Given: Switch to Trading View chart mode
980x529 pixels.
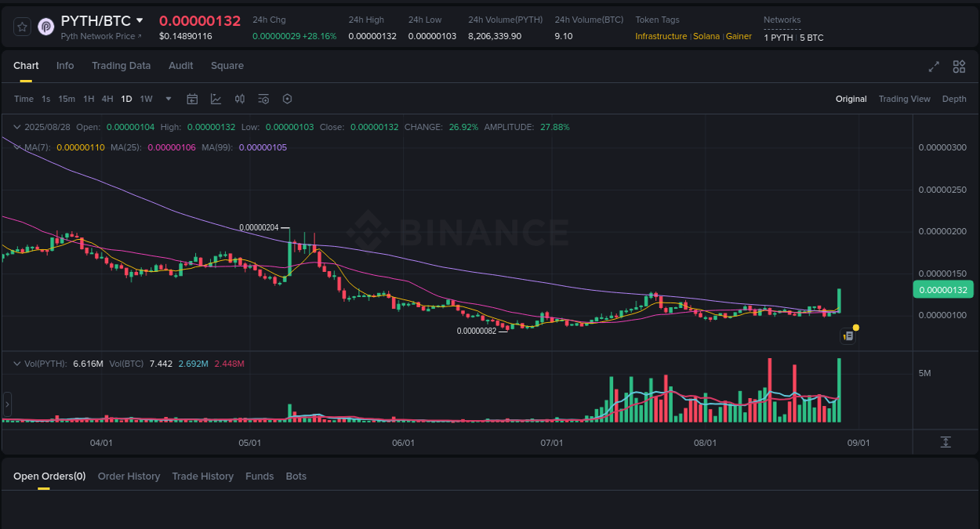Looking at the screenshot, I should pyautogui.click(x=904, y=99).
